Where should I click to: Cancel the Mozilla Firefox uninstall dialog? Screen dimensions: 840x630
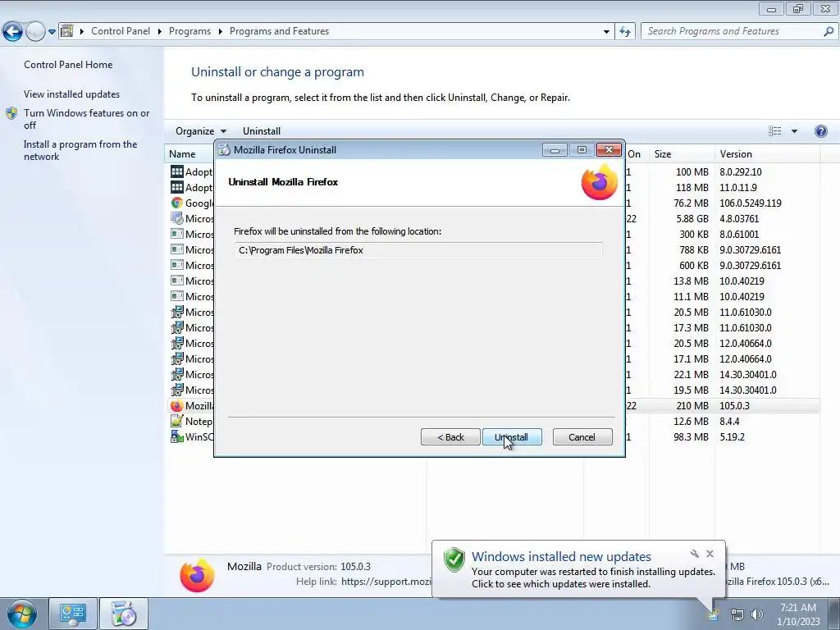[582, 437]
